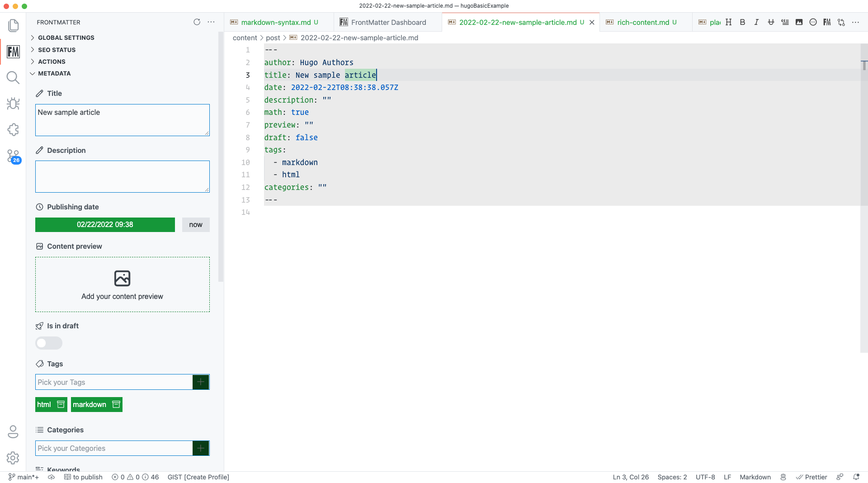Apply bold formatting from editor toolbar
Screen dimensions: 868x483
tap(742, 22)
